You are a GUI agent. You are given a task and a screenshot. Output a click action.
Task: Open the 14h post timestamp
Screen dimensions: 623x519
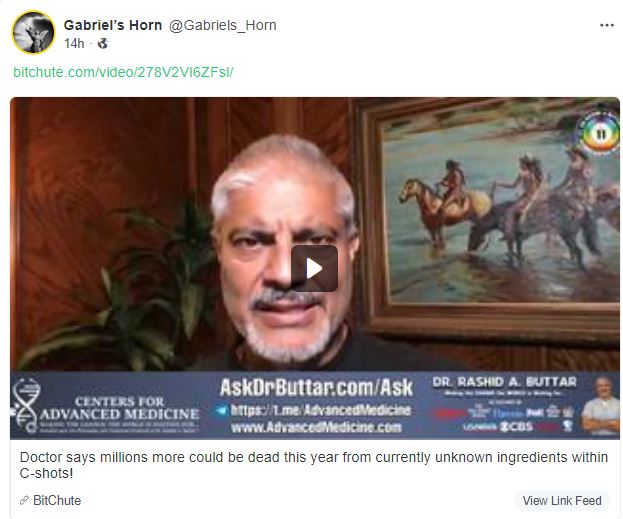coord(74,43)
